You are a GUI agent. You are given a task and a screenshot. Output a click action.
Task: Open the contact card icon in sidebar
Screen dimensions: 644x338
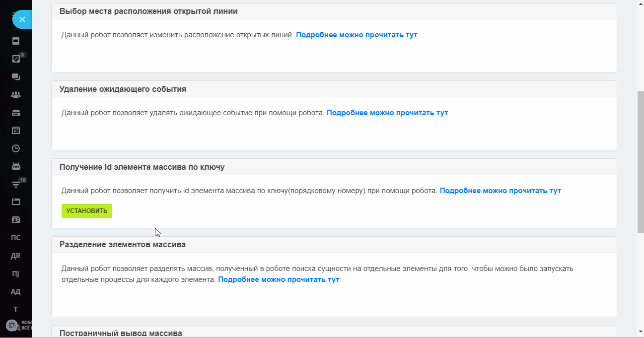[x=16, y=220]
